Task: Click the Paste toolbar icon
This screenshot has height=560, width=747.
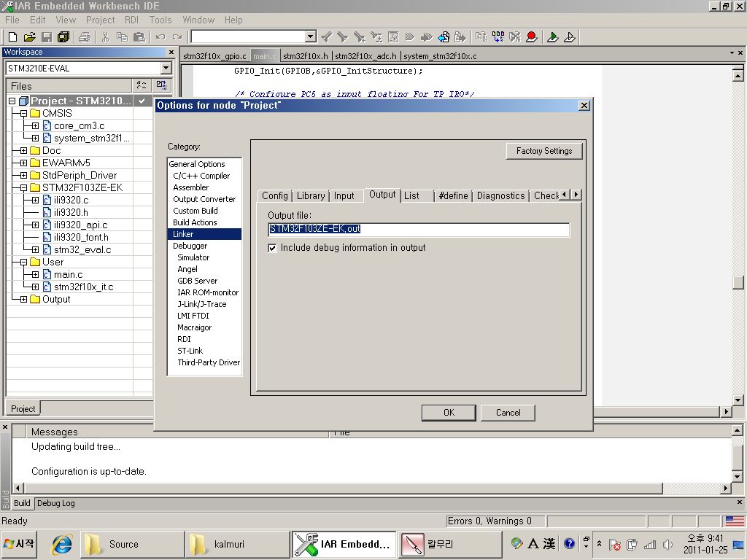Action: (139, 36)
